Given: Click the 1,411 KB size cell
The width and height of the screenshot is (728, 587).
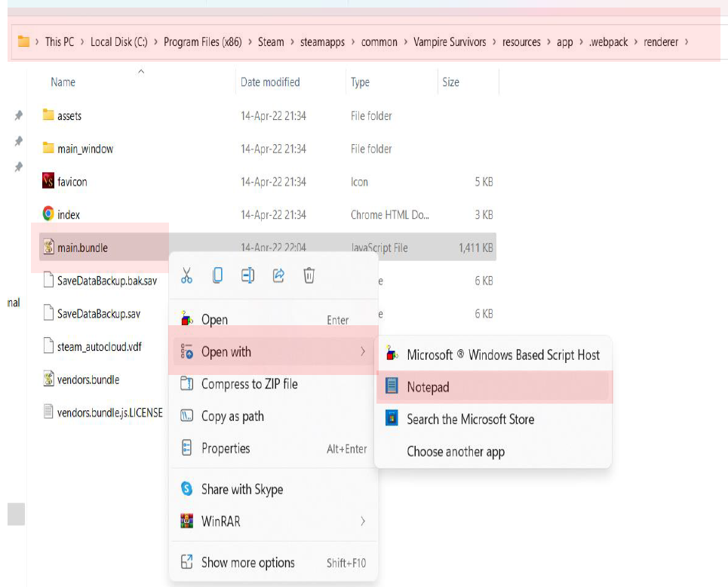Looking at the screenshot, I should (x=476, y=247).
